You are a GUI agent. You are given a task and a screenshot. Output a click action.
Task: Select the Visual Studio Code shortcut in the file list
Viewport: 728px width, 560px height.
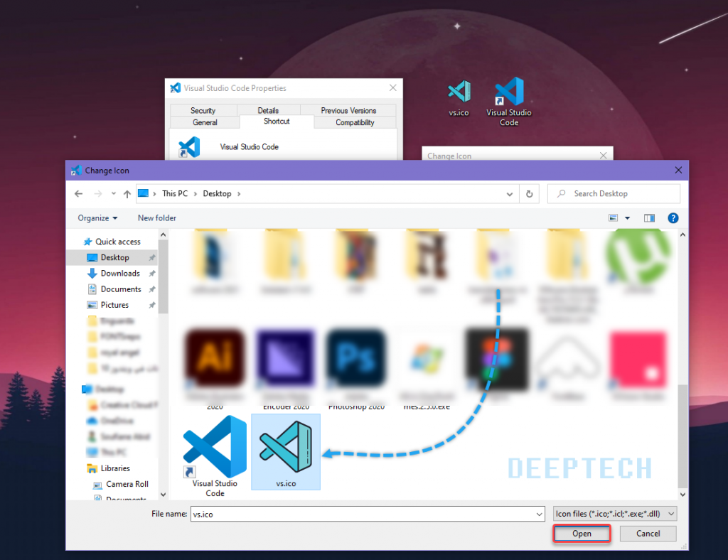coord(215,456)
